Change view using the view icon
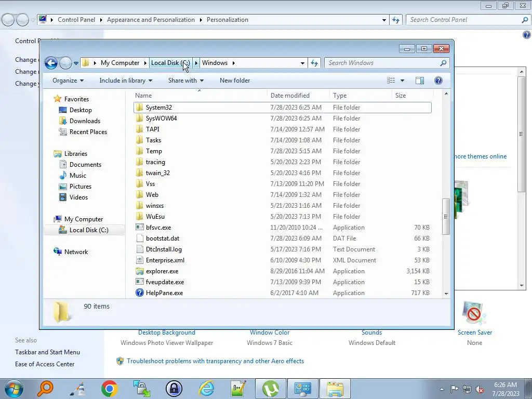Viewport: 532px width, 399px height. (391, 81)
